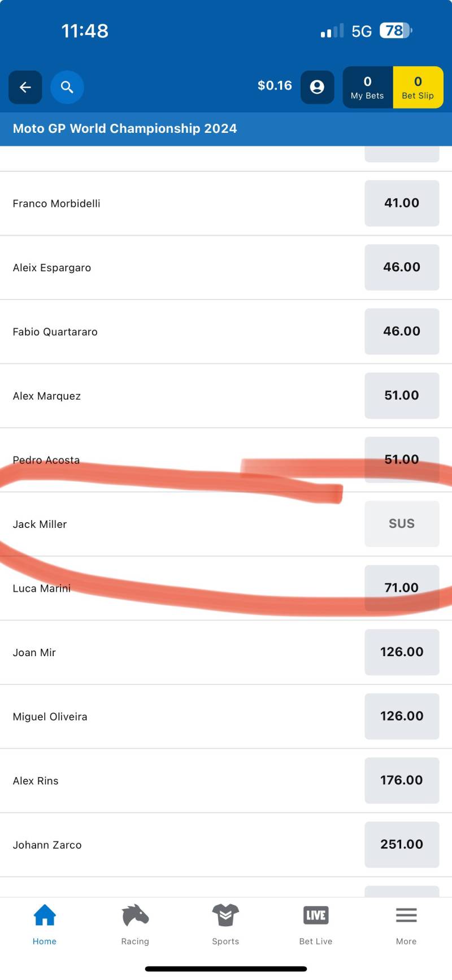View My Bets counter

click(367, 87)
